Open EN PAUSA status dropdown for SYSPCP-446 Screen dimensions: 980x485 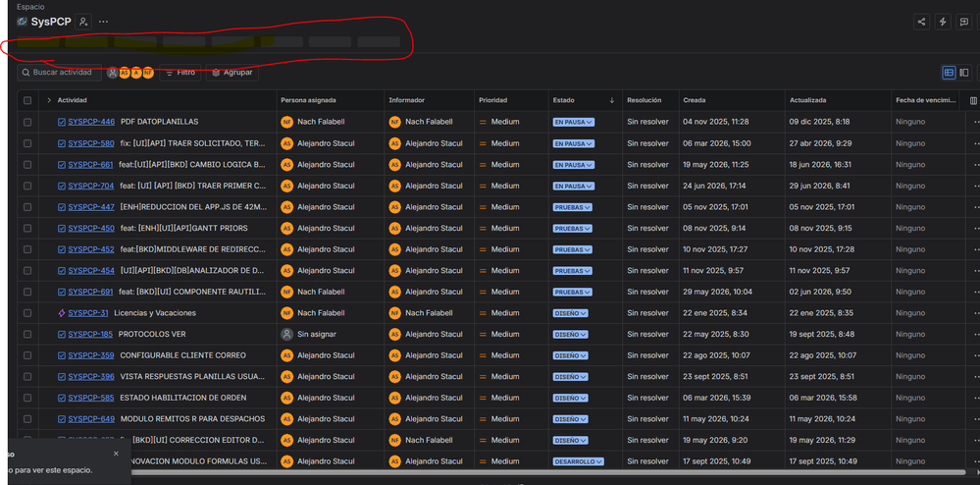point(573,122)
